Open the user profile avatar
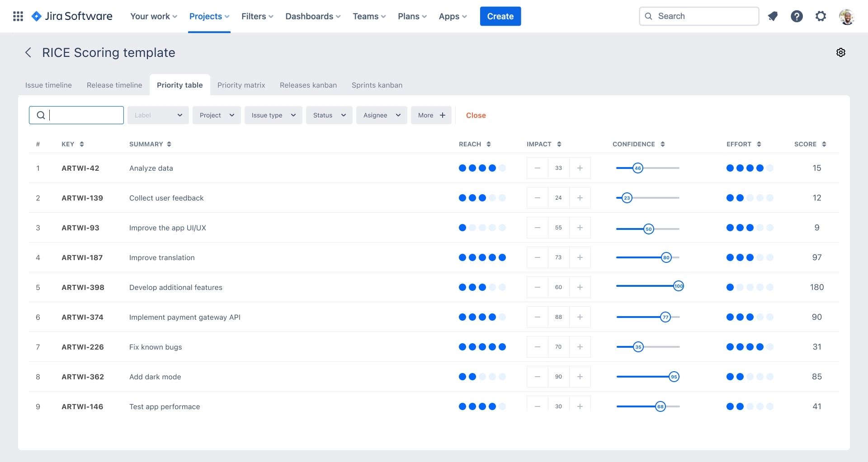 point(846,16)
